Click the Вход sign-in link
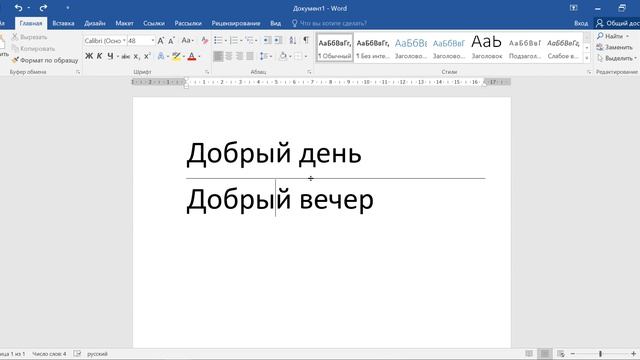The height and width of the screenshot is (360, 640). [581, 23]
